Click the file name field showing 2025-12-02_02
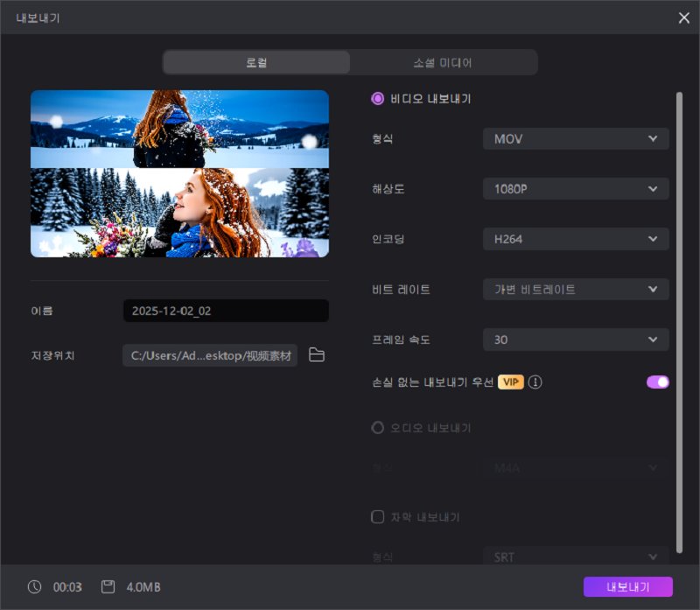This screenshot has height=610, width=700. [226, 311]
